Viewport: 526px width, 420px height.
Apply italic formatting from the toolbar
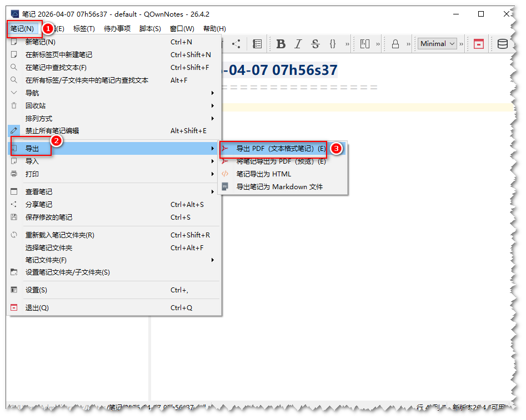[x=298, y=44]
